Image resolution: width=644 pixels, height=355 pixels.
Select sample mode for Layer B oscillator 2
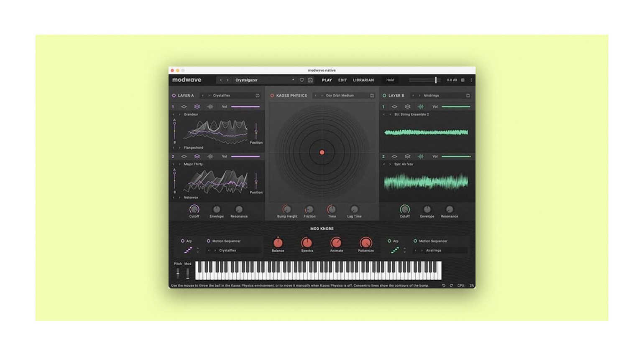421,157
